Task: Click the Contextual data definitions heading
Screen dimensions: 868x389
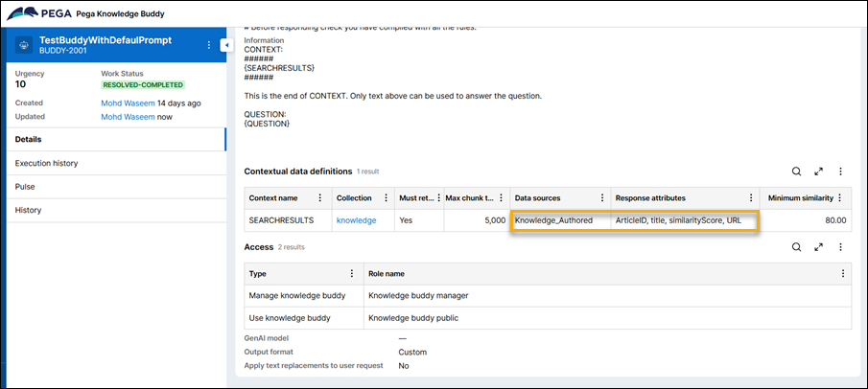Action: (x=298, y=172)
